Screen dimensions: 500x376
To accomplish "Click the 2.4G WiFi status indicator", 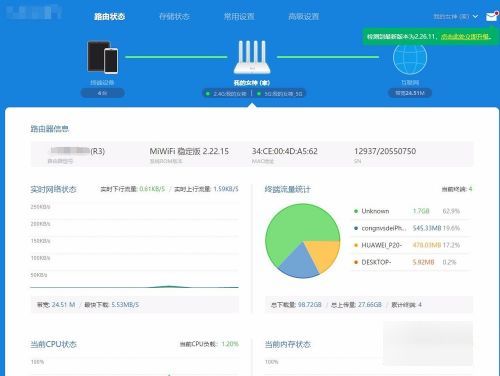I will click(226, 94).
